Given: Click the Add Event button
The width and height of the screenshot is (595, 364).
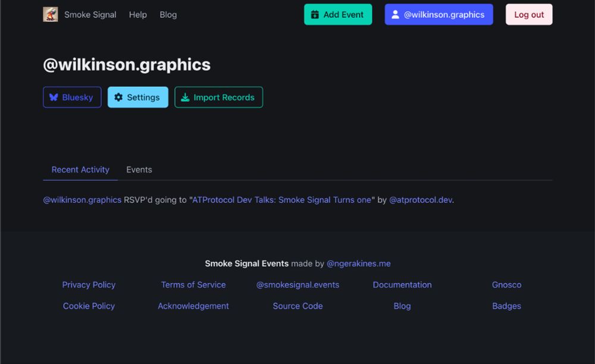Looking at the screenshot, I should (x=338, y=14).
